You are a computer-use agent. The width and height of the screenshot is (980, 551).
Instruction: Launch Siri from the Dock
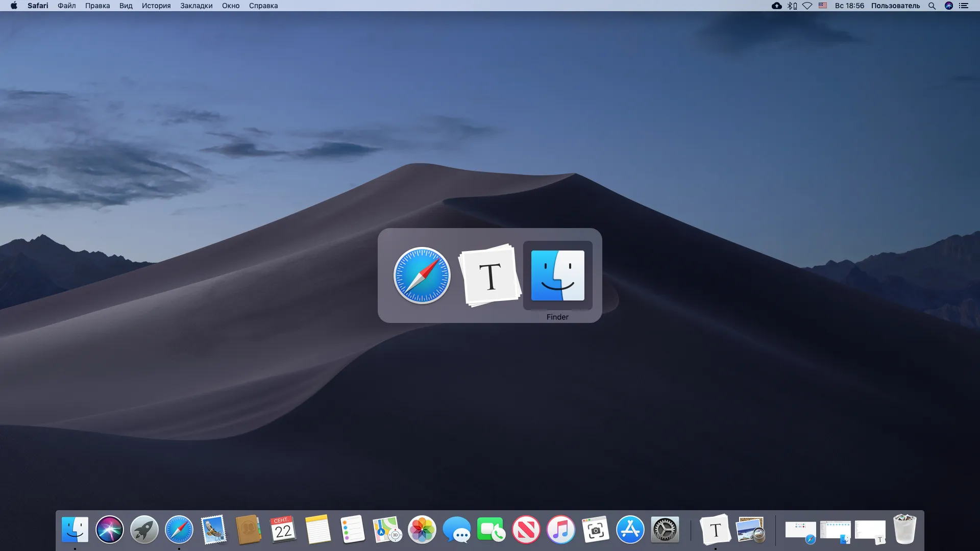(110, 530)
